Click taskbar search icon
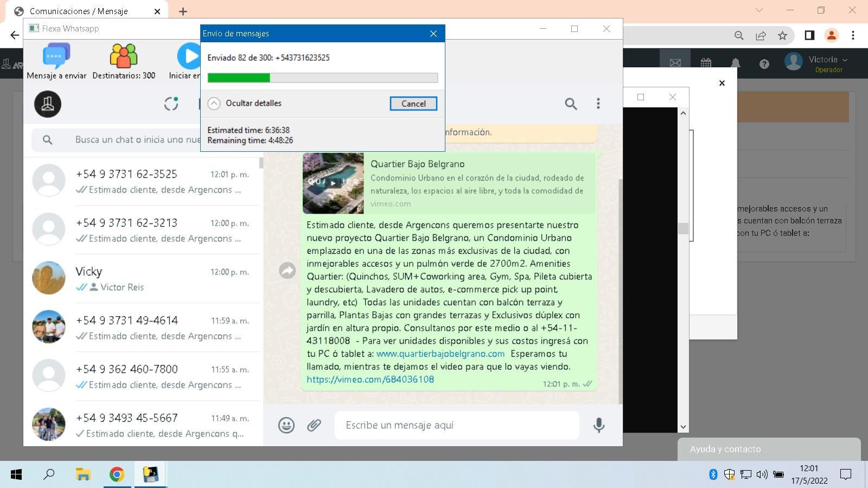This screenshot has width=868, height=488. [x=49, y=474]
